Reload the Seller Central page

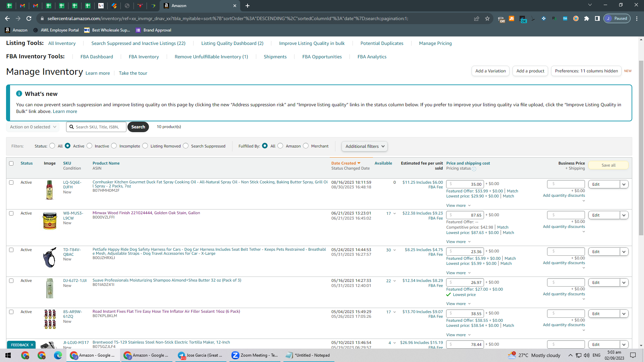pos(29,18)
